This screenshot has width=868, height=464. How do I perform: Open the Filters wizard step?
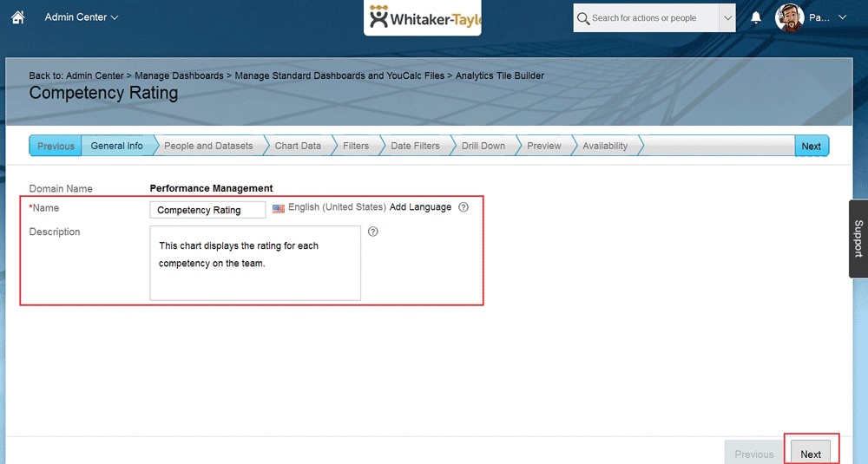356,146
